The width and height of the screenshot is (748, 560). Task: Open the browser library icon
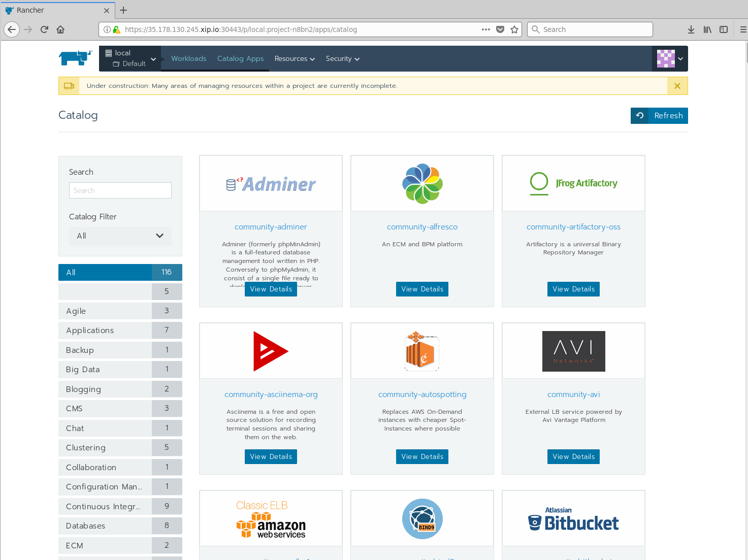707,29
